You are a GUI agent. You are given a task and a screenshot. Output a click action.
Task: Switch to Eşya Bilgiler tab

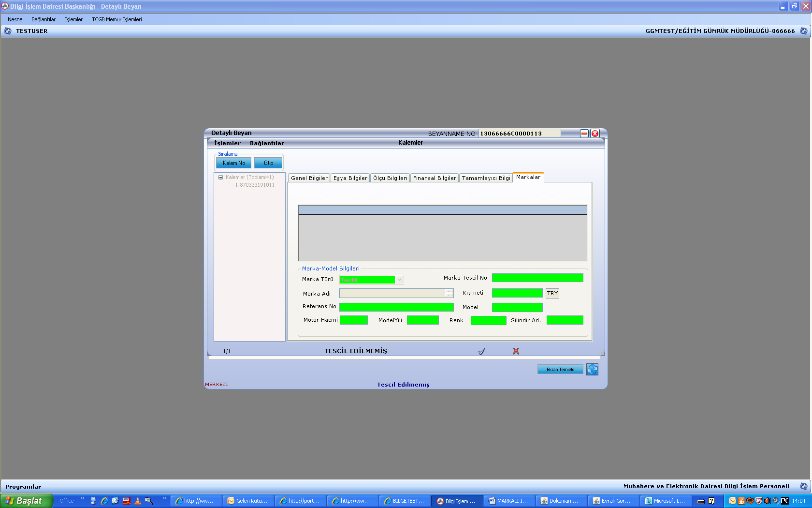tap(350, 178)
